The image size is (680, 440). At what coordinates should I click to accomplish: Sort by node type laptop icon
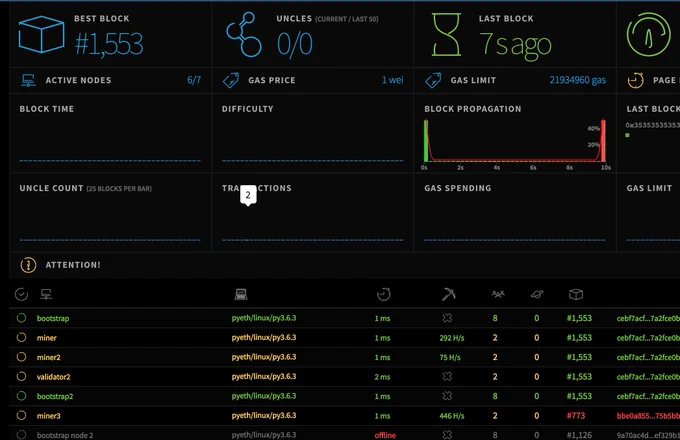click(241, 294)
